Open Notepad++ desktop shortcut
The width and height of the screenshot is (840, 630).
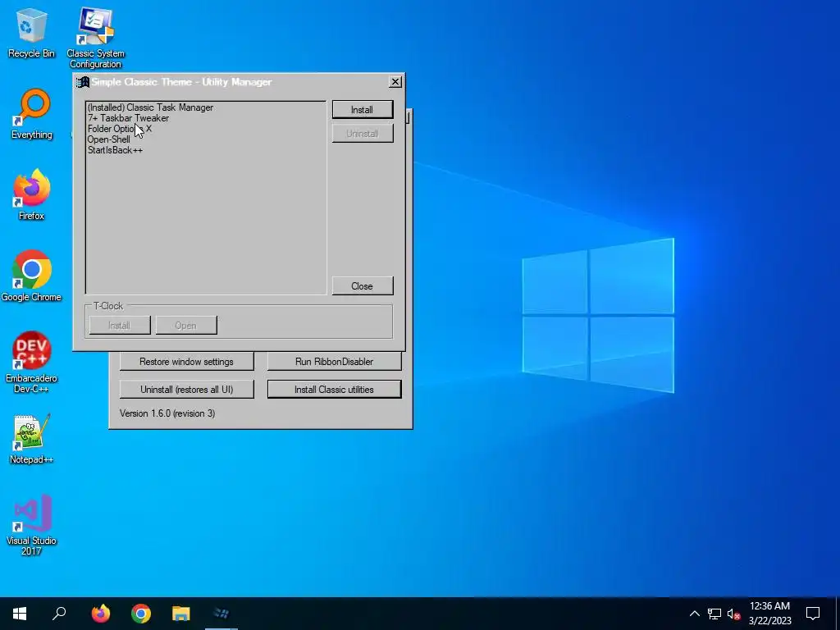coord(31,439)
